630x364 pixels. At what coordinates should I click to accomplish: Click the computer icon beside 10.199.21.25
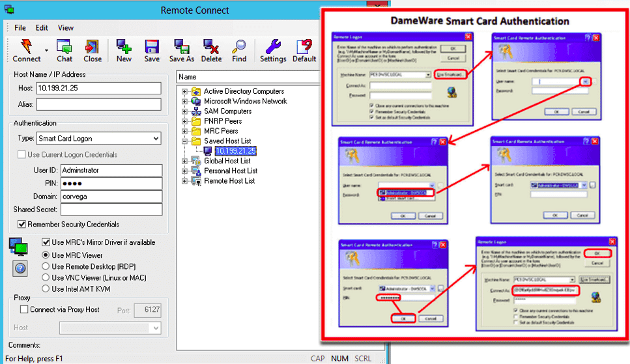[208, 151]
